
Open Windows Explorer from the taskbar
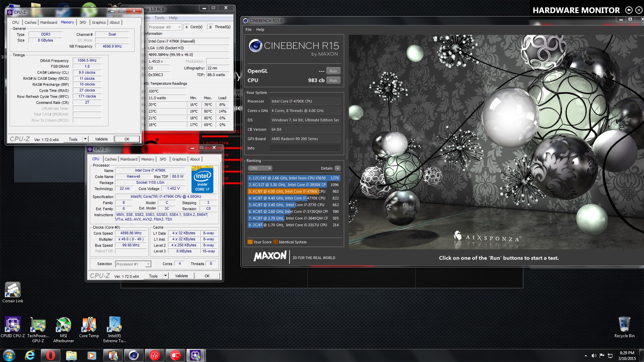71,355
